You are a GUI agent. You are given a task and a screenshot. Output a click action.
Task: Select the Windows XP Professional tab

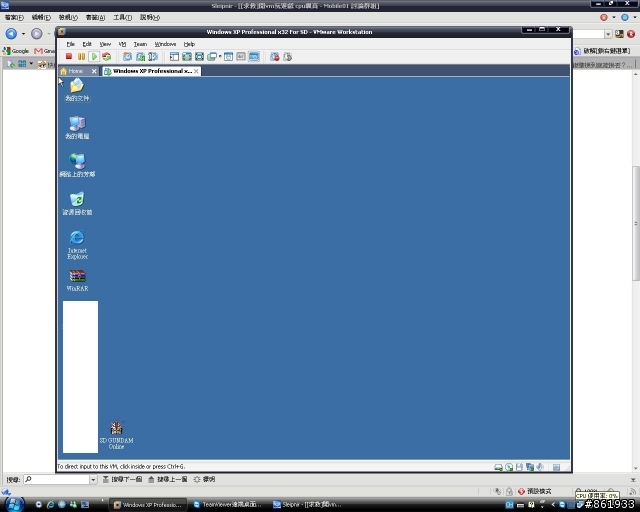coord(149,71)
